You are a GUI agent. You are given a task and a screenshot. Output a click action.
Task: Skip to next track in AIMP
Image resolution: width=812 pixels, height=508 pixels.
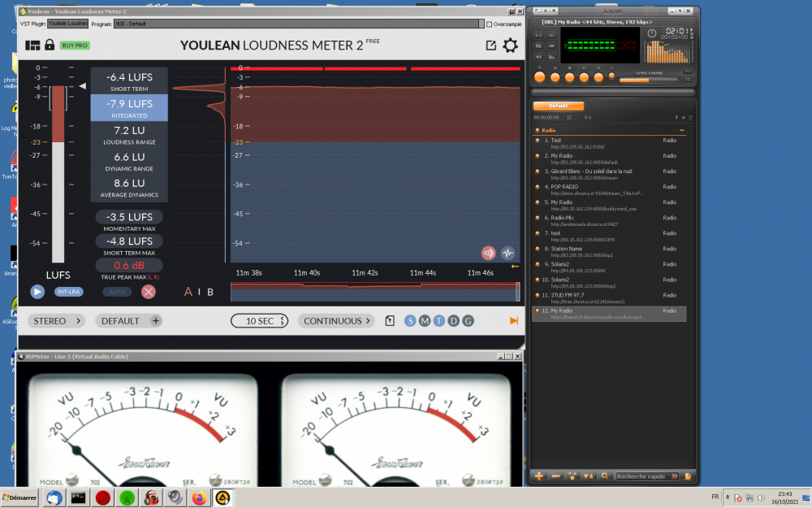pyautogui.click(x=598, y=77)
